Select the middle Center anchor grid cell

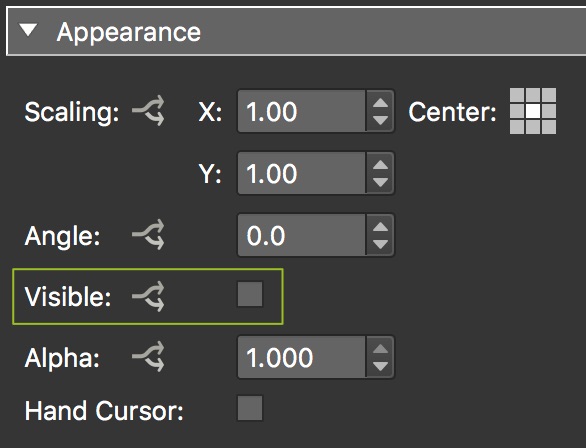(533, 111)
